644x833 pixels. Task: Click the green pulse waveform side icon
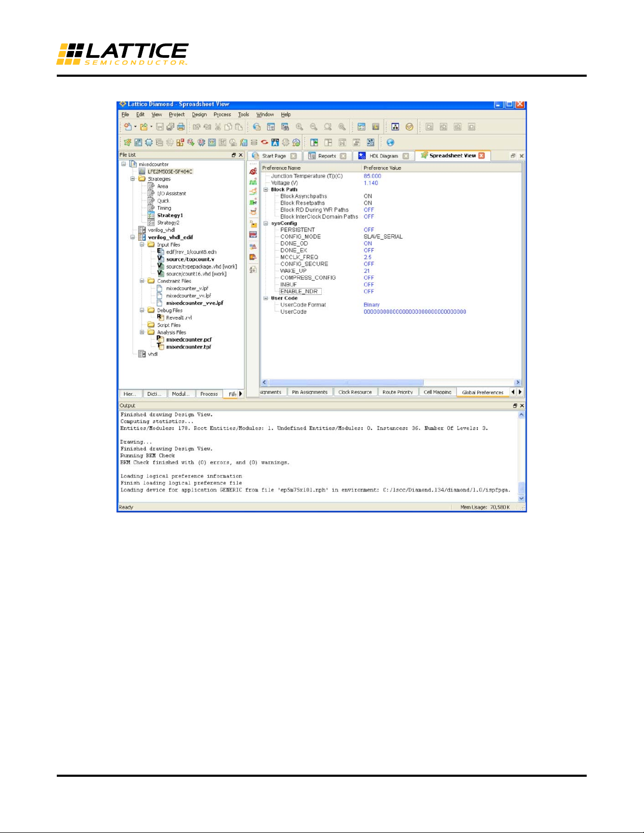253,182
